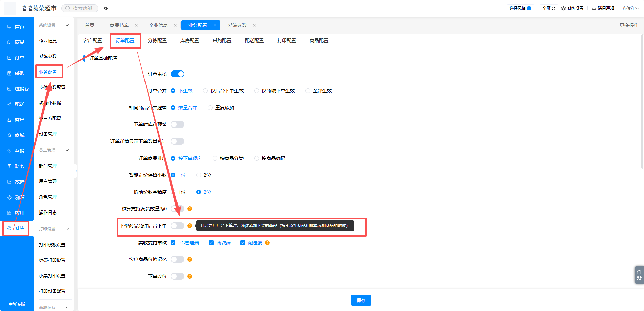Click the 保存 button
Screen dimensions: 644x311
[361, 300]
